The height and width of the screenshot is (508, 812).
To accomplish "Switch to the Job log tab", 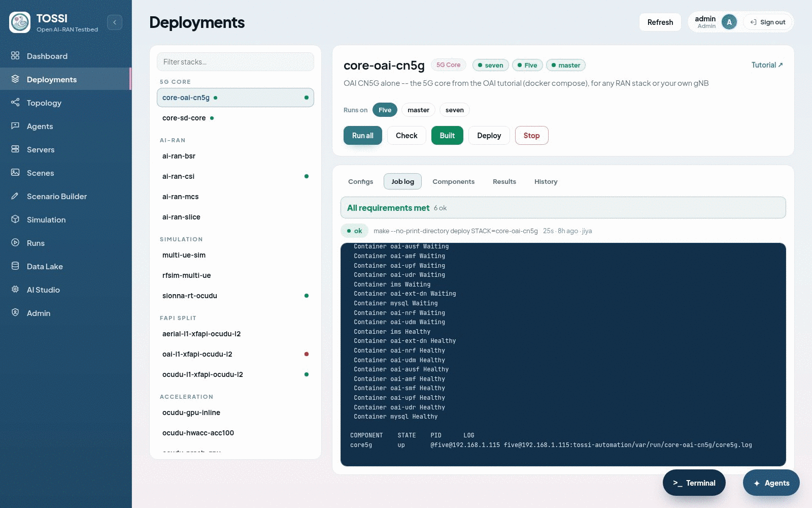I will 402,181.
